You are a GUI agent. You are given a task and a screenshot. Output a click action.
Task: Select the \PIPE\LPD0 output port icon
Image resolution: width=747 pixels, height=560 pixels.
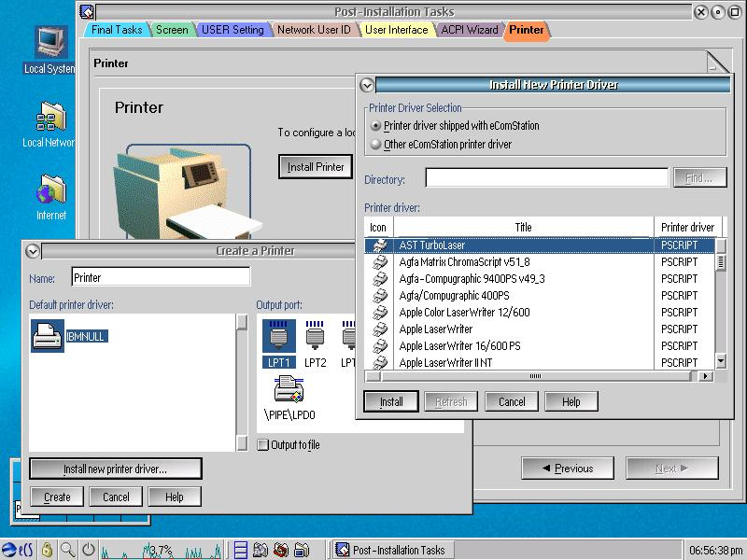point(289,389)
